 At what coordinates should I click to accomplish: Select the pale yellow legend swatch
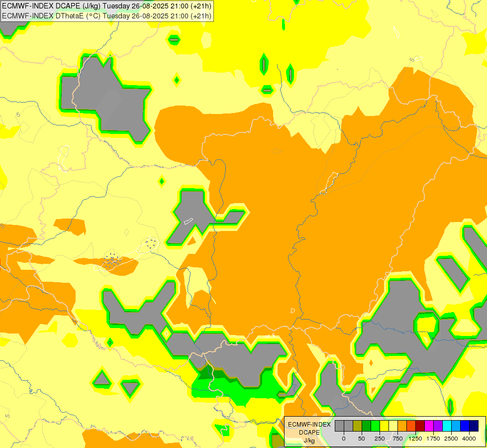(x=393, y=426)
